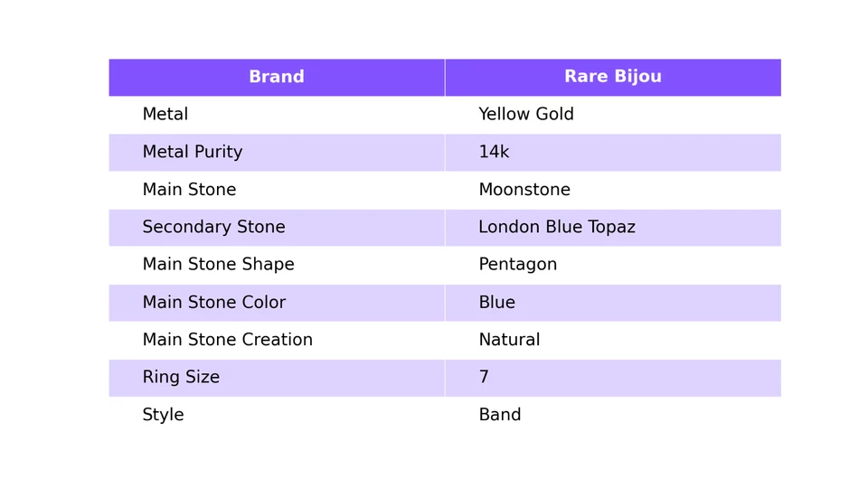Click the Brand header cell

click(277, 78)
